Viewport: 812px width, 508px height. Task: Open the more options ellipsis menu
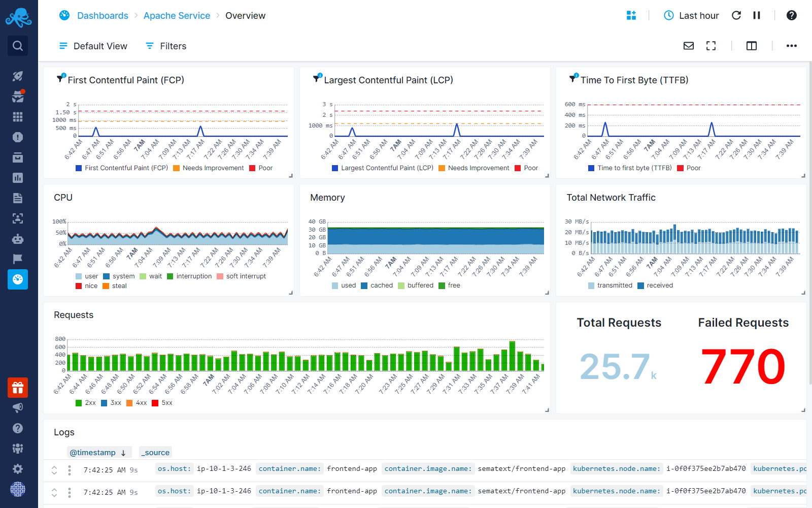(791, 46)
